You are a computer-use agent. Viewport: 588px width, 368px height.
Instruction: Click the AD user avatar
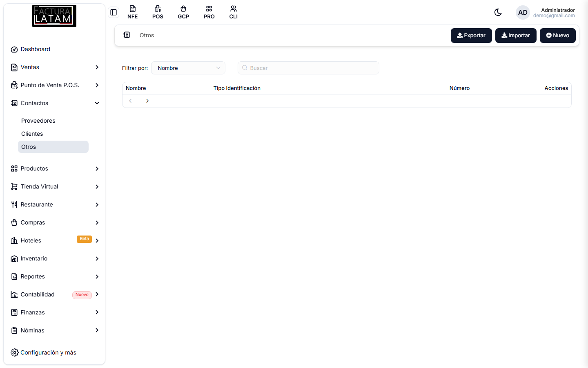coord(523,13)
